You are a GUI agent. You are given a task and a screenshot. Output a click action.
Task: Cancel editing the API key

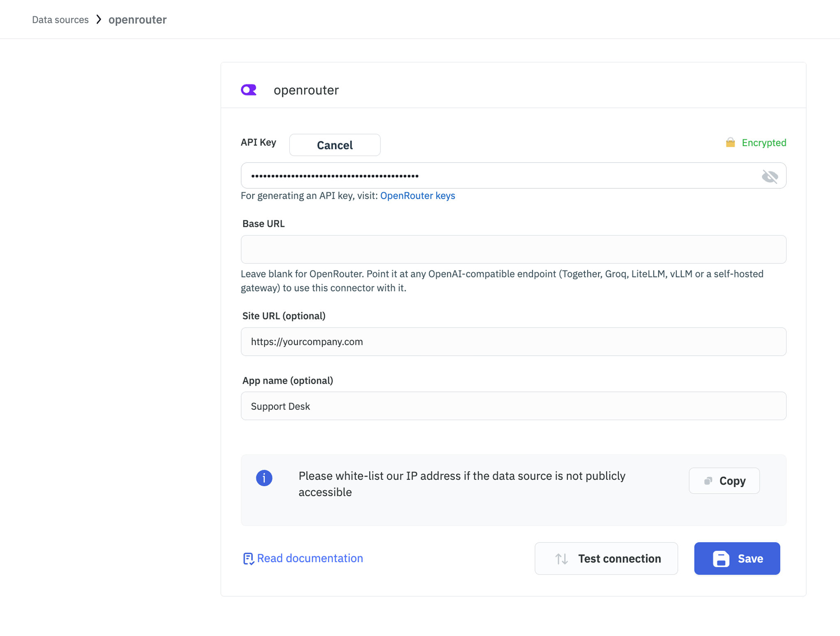point(335,145)
